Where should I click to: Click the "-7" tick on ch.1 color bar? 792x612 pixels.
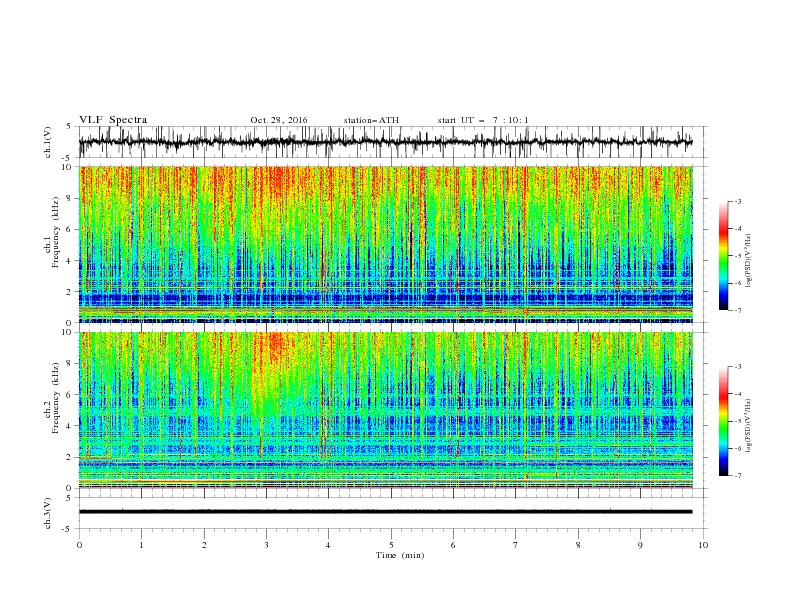(x=737, y=310)
